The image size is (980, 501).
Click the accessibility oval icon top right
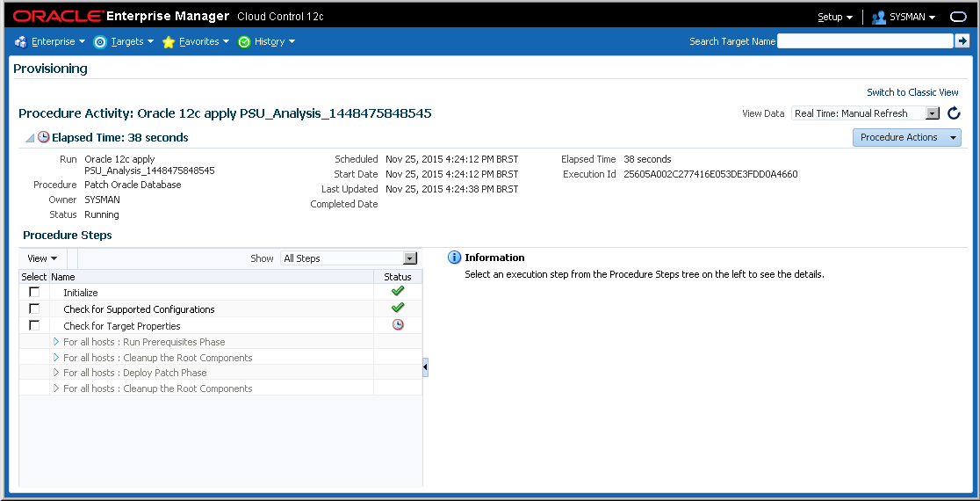click(958, 18)
